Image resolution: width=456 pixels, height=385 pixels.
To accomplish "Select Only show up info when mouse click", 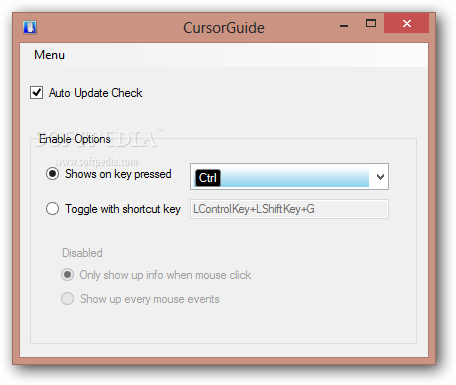I will coord(68,275).
